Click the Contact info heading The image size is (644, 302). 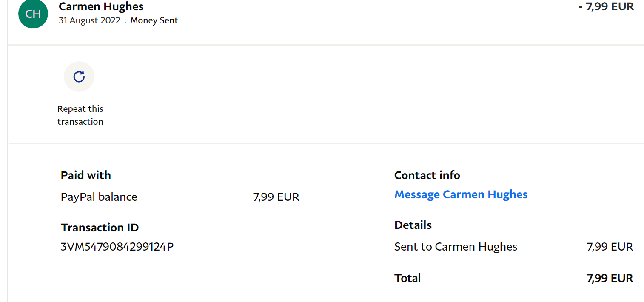pos(427,175)
